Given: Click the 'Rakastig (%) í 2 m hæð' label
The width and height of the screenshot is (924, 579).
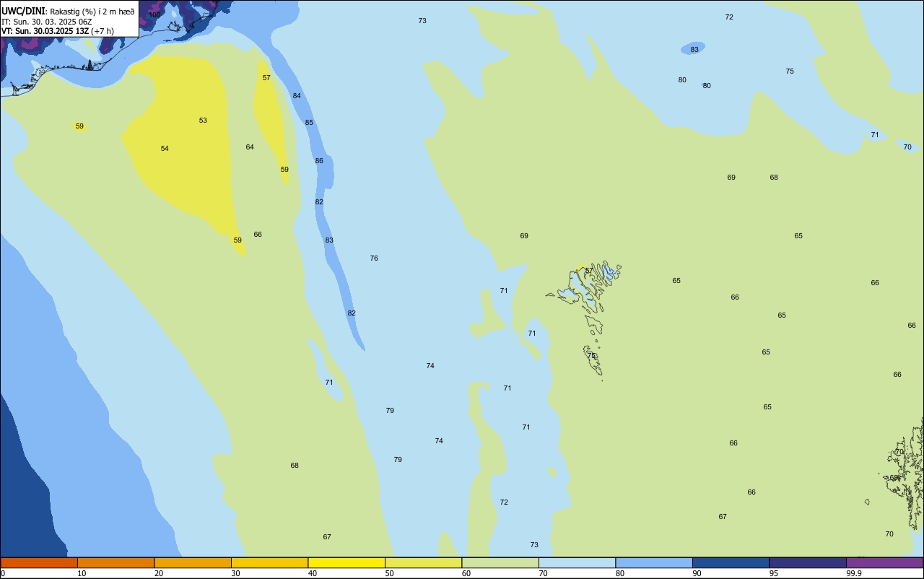Looking at the screenshot, I should [92, 12].
